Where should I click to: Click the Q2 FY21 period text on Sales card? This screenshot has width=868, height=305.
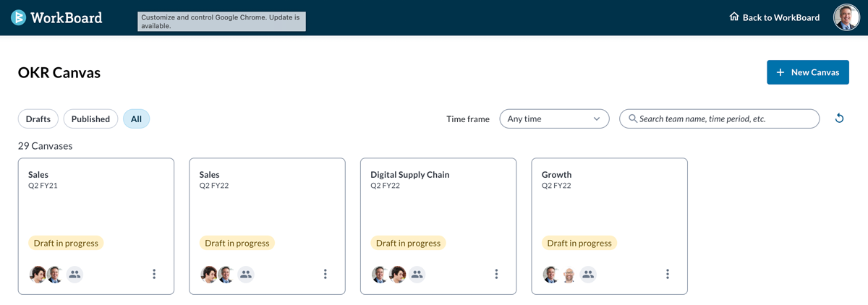[x=43, y=186]
